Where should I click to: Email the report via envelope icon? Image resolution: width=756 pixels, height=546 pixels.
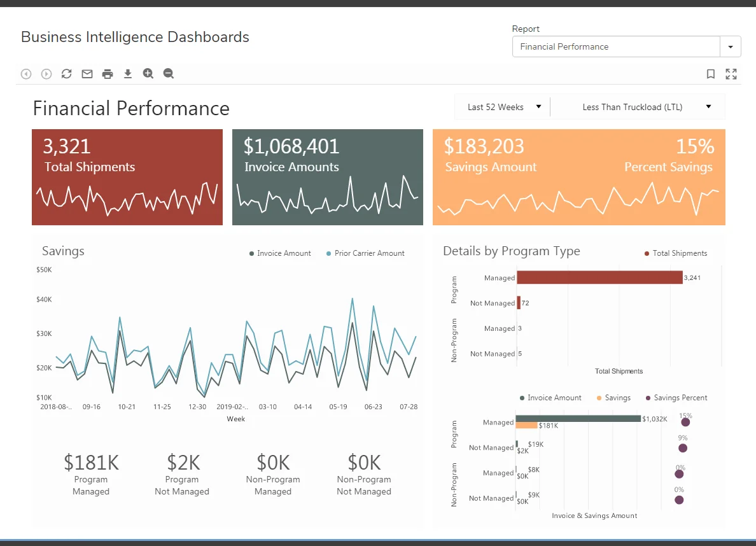point(87,74)
